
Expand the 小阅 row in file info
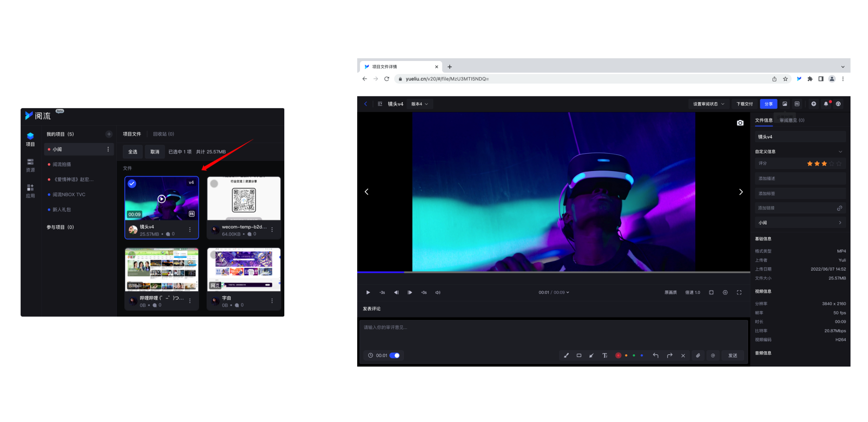click(800, 222)
